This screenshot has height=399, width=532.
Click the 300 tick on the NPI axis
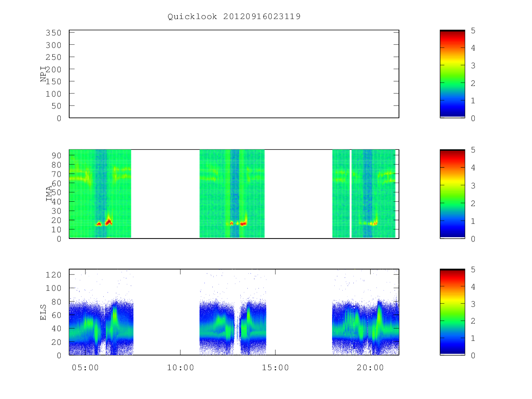[54, 45]
